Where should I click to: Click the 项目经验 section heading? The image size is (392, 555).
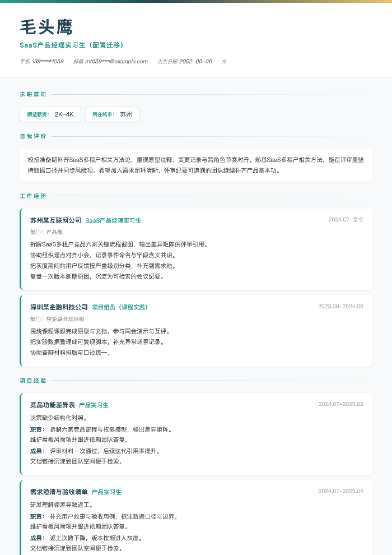click(x=33, y=381)
